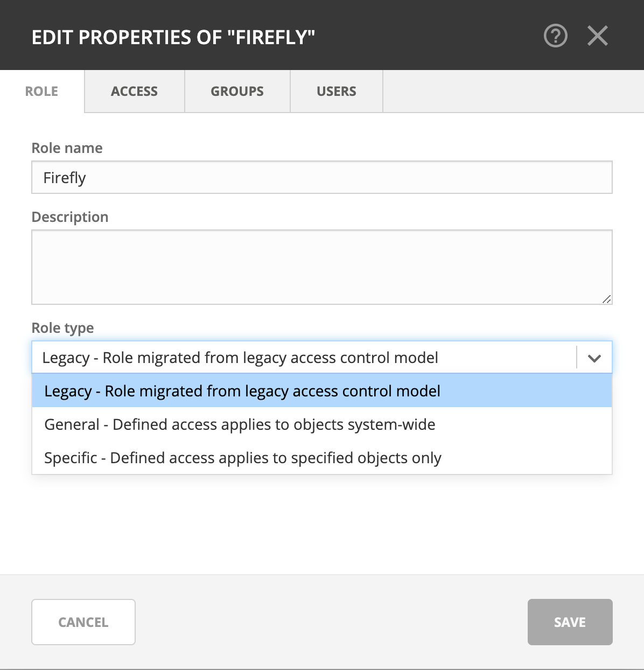
Task: Click the "Role type" label
Action: (62, 328)
